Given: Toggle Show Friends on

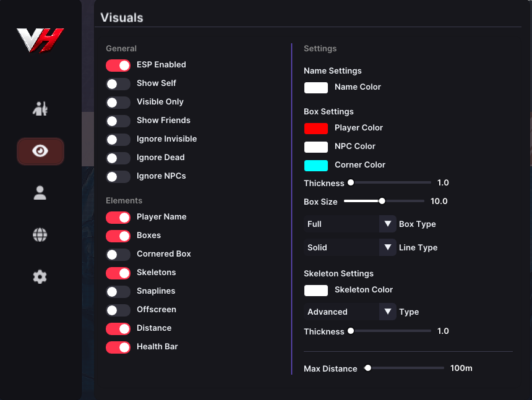Looking at the screenshot, I should pos(118,121).
